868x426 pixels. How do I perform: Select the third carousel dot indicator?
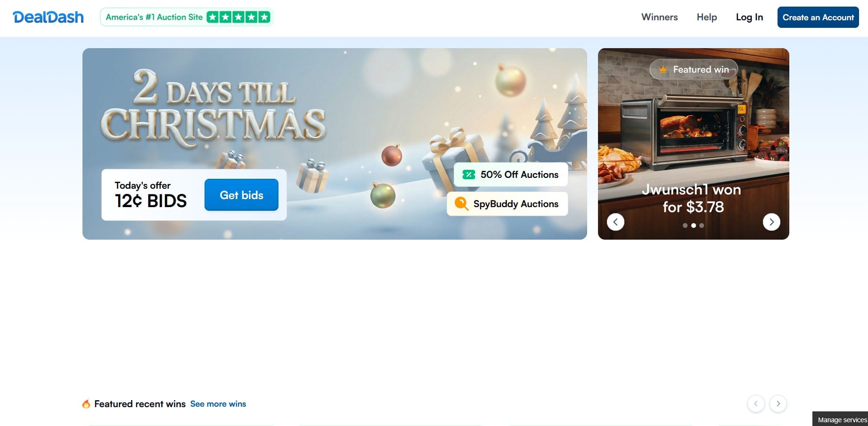[702, 226]
